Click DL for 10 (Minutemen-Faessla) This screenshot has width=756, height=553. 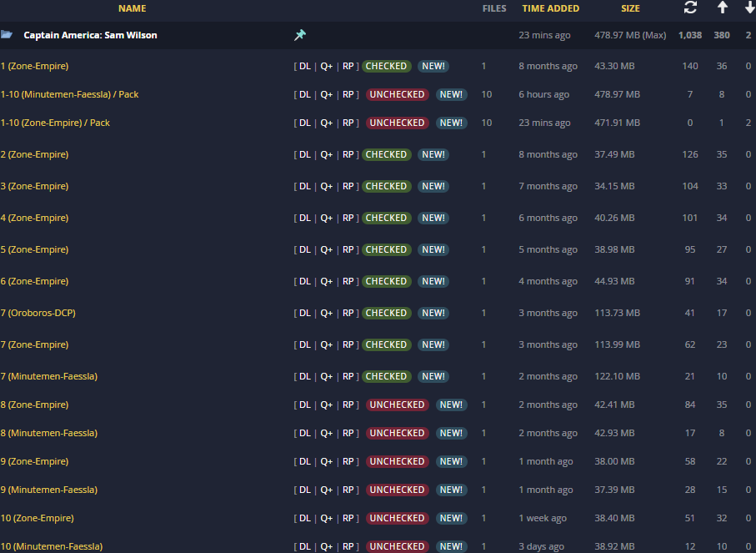305,546
